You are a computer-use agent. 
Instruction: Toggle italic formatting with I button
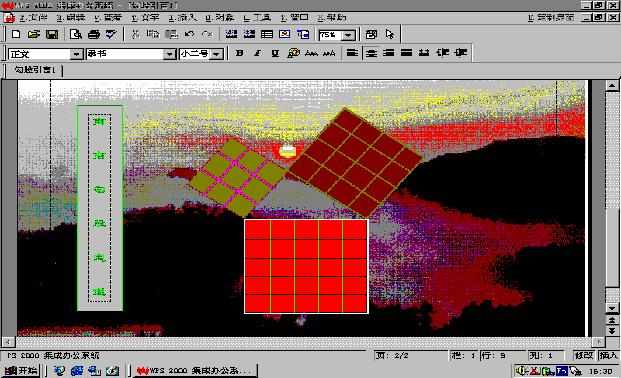(x=257, y=53)
